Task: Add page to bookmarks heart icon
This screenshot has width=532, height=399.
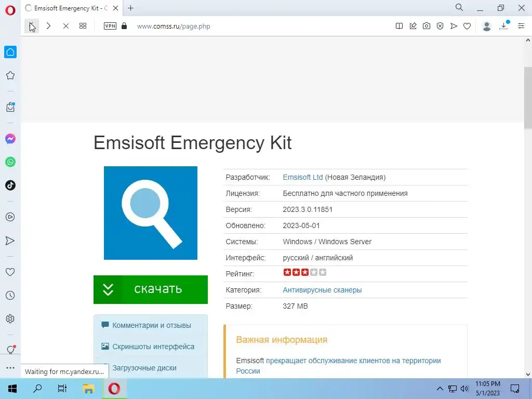Action: 467,26
